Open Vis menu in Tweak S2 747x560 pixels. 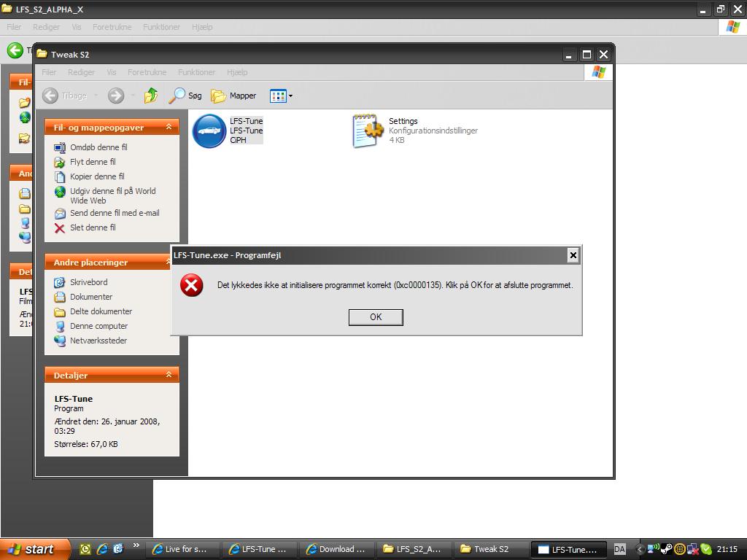[112, 72]
